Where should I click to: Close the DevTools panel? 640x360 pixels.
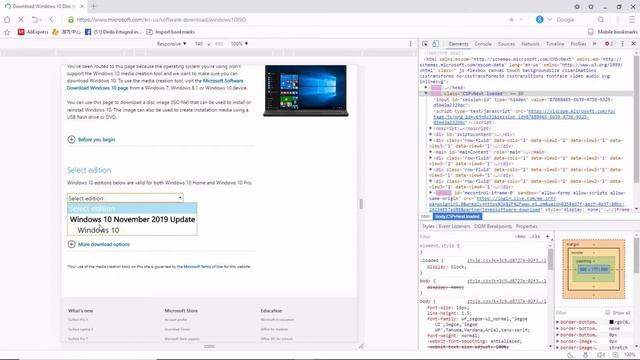tap(633, 44)
